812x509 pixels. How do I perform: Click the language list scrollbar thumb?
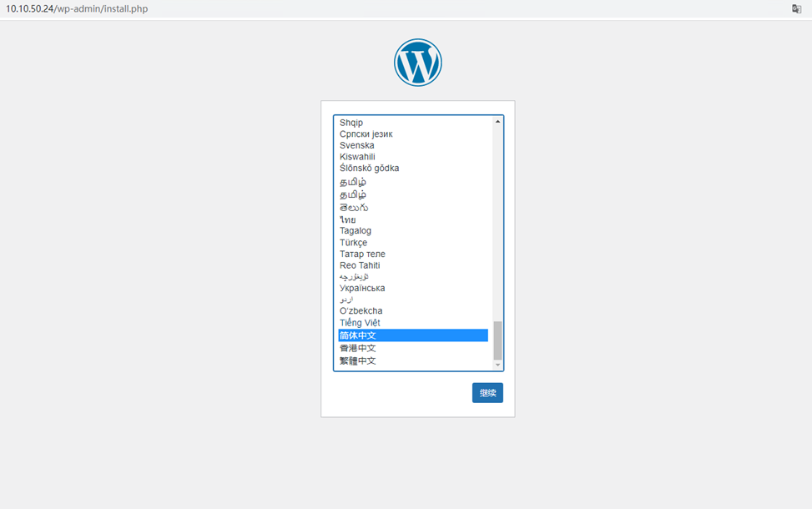pyautogui.click(x=497, y=340)
